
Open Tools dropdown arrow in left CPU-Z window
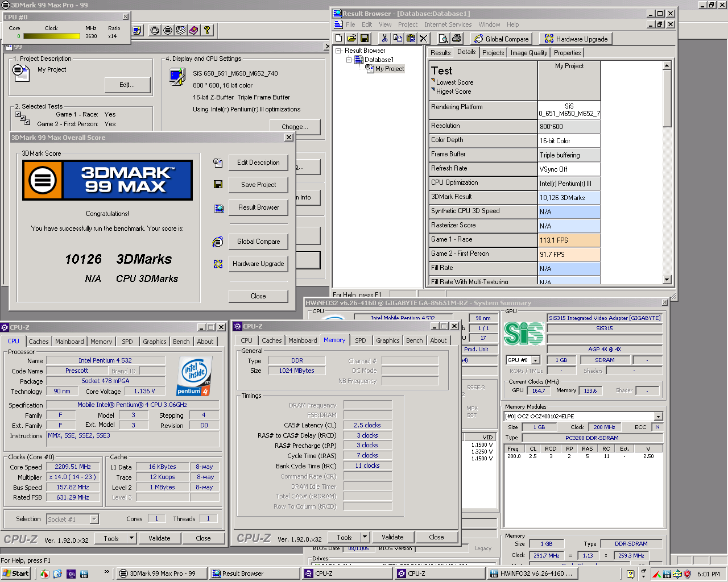point(132,538)
